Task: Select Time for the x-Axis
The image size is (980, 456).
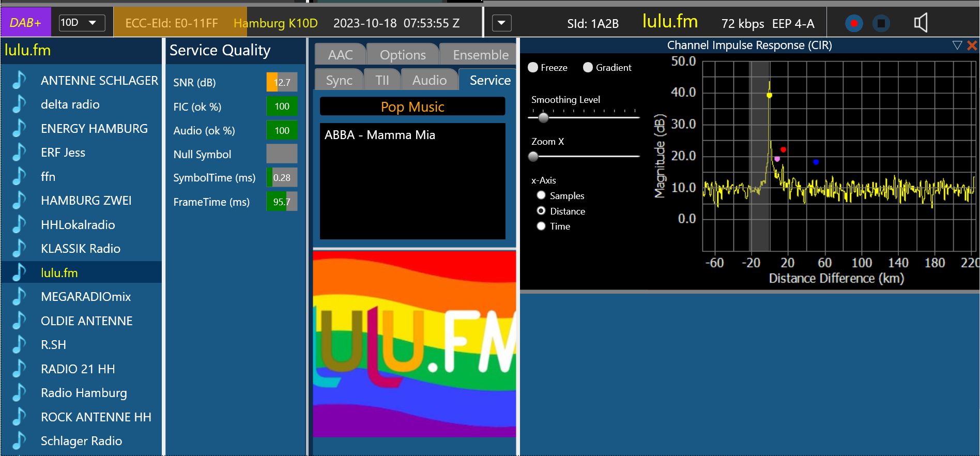Action: [541, 226]
